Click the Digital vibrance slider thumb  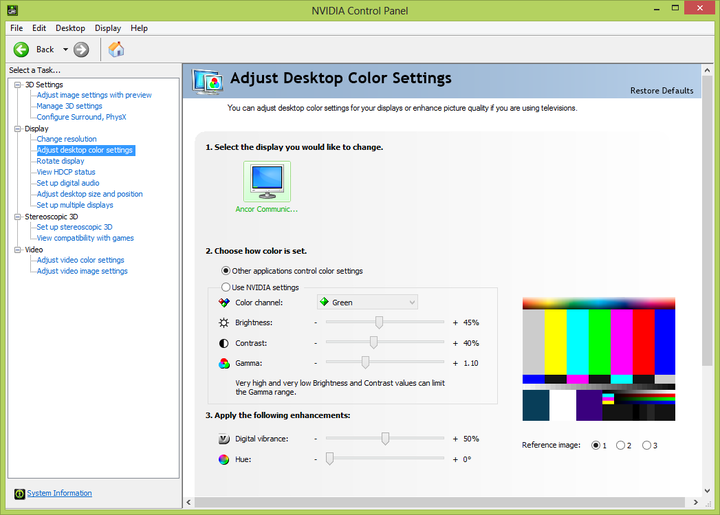point(385,438)
